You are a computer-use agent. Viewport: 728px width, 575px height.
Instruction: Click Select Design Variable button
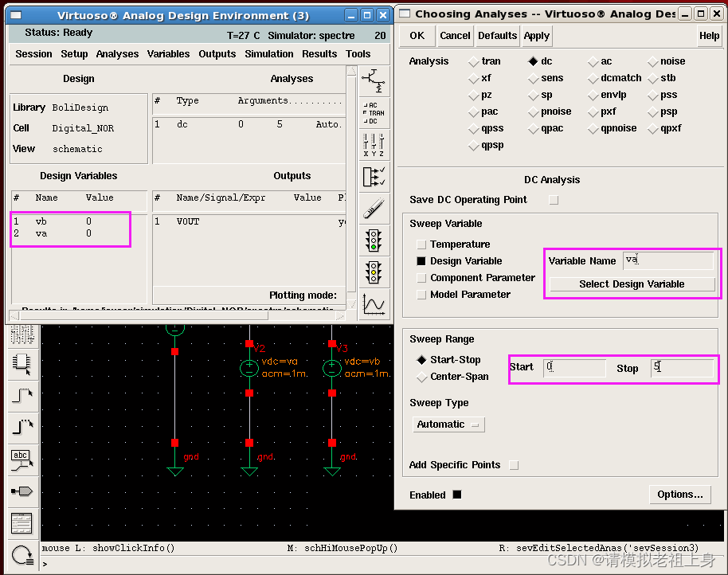pyautogui.click(x=632, y=284)
